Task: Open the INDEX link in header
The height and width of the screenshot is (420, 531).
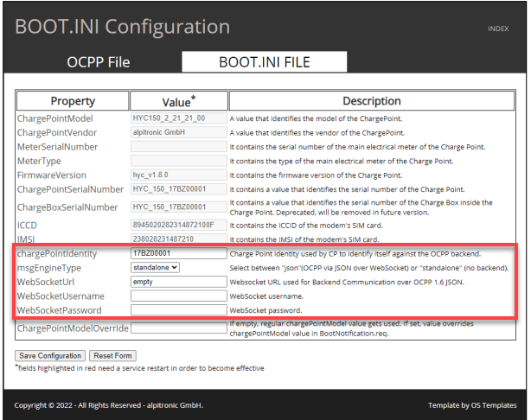Action: click(x=498, y=29)
